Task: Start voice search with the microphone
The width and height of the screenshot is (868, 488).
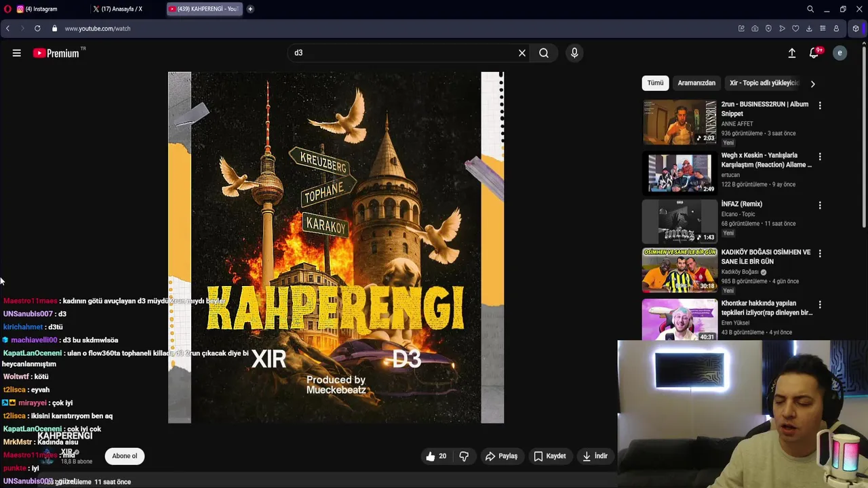Action: click(x=574, y=53)
